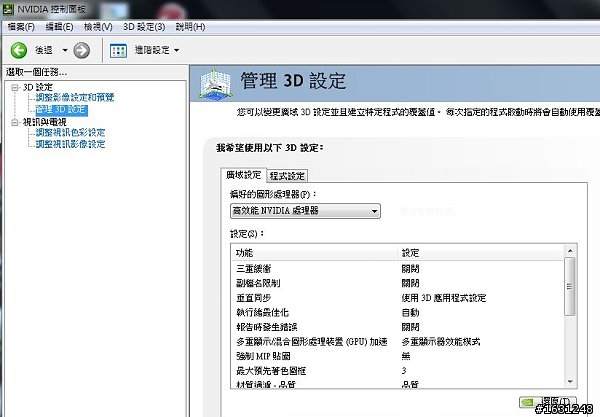Click the 還原 button with NVIDIA logo
The height and width of the screenshot is (417, 600).
[x=548, y=402]
